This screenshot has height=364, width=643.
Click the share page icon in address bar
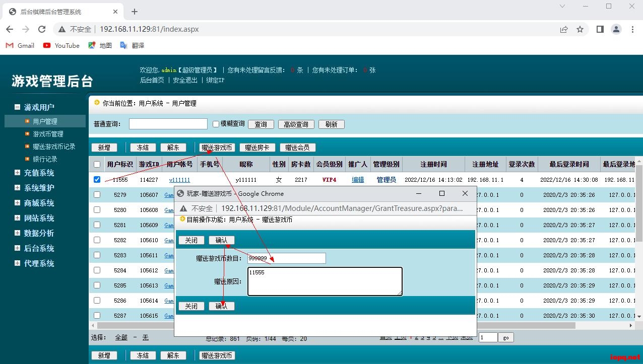pos(564,29)
